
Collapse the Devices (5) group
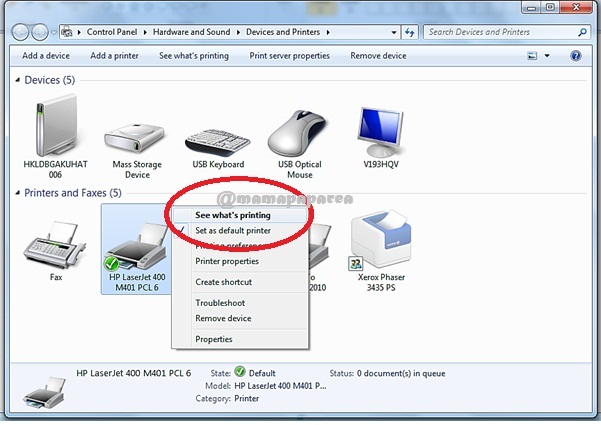17,80
